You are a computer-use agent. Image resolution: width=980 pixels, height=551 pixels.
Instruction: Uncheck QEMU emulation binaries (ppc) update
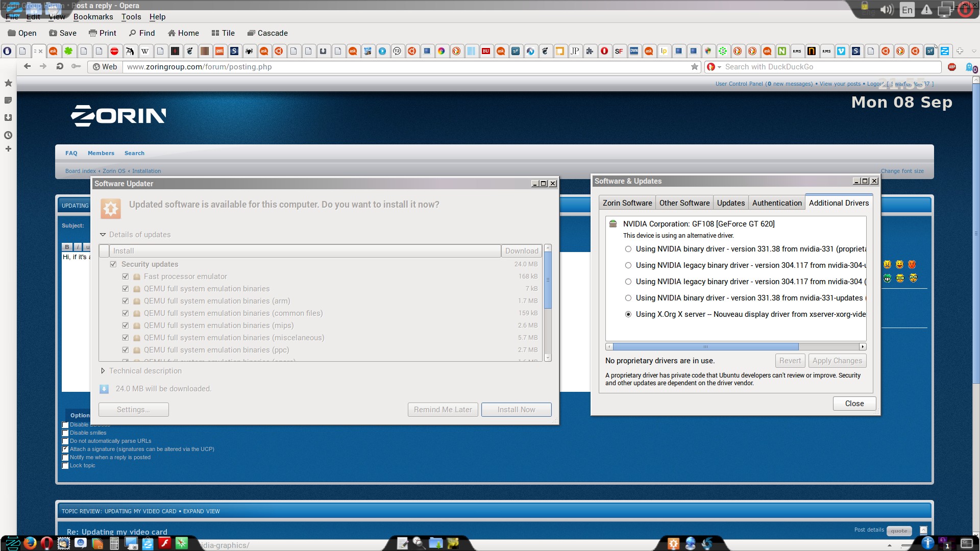(x=126, y=350)
